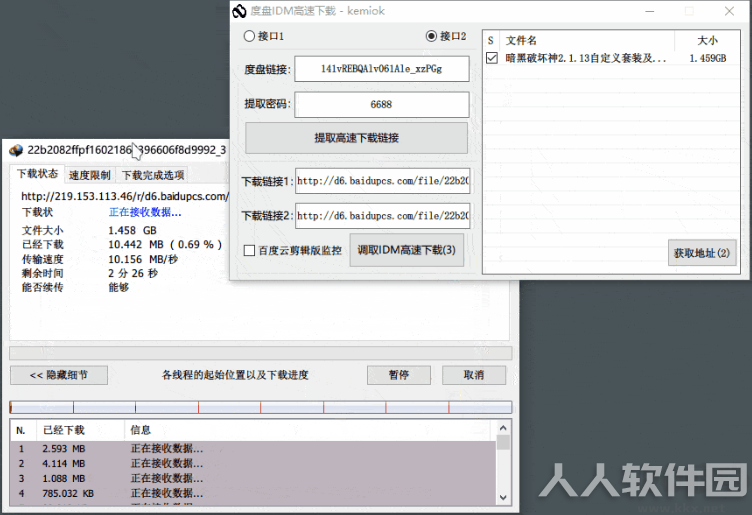Click the thread list scrollbar thumb
752x515 pixels.
pyautogui.click(x=503, y=442)
